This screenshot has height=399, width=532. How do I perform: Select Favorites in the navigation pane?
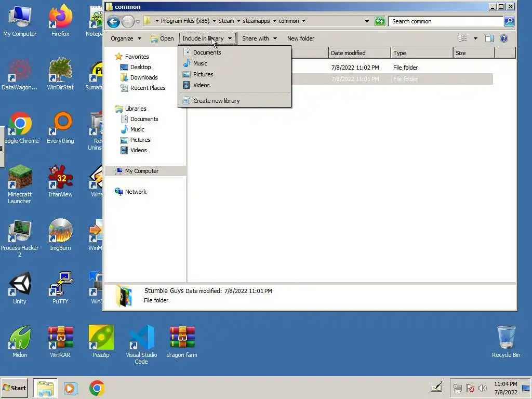[137, 56]
